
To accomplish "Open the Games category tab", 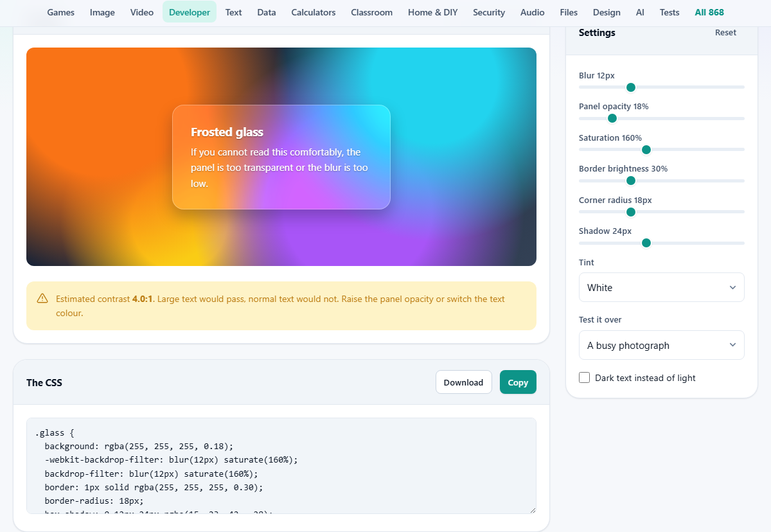I will click(60, 12).
